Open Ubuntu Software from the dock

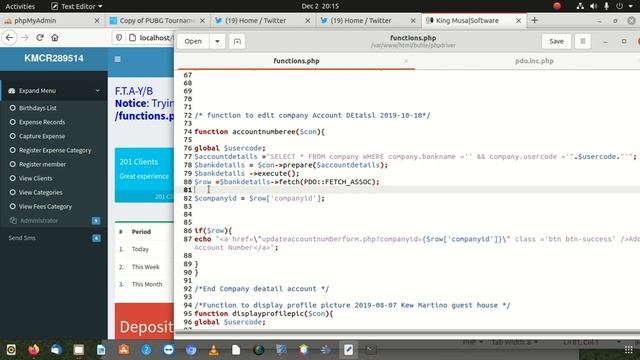[124, 350]
